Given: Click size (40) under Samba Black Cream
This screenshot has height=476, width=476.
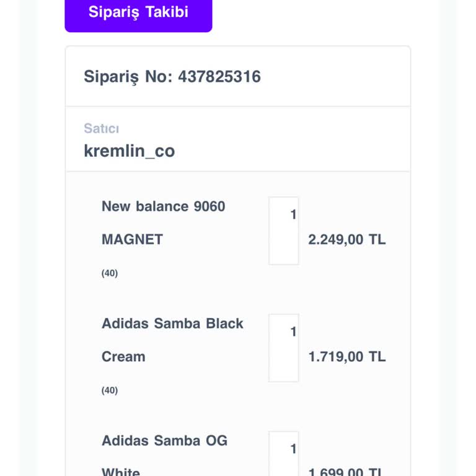Looking at the screenshot, I should (110, 390).
